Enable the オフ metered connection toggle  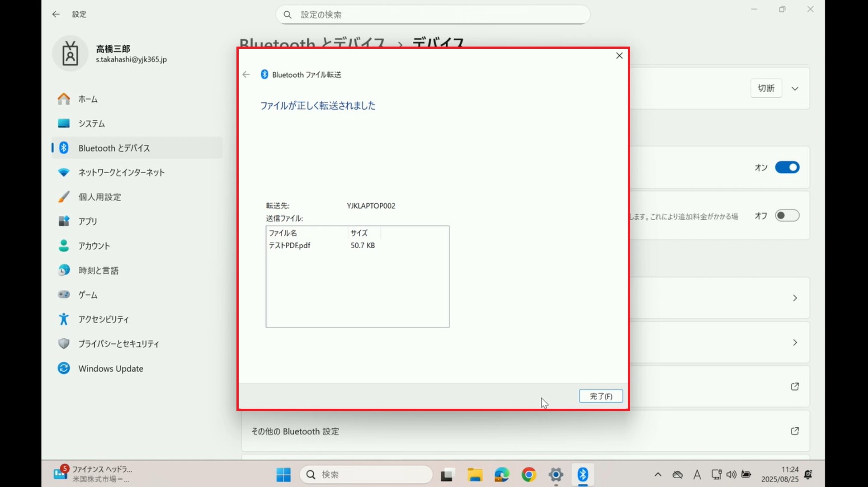[787, 216]
